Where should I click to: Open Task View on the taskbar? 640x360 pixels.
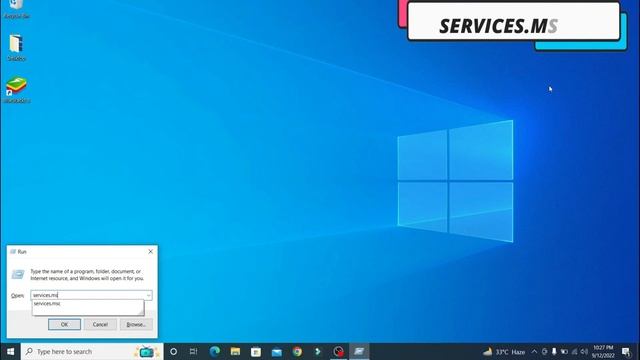193,351
